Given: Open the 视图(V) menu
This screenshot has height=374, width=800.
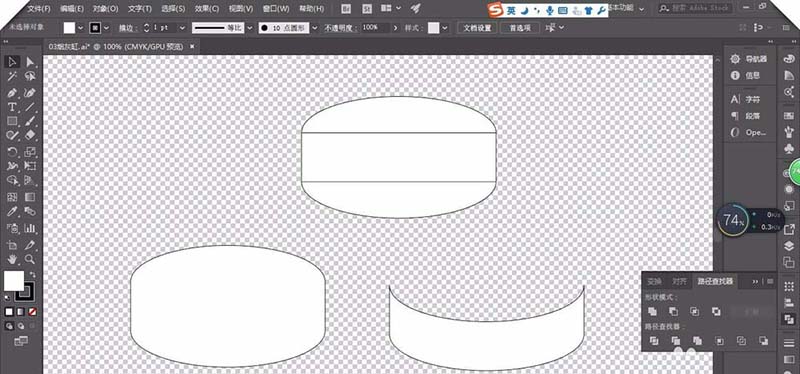Looking at the screenshot, I should pyautogui.click(x=241, y=9).
